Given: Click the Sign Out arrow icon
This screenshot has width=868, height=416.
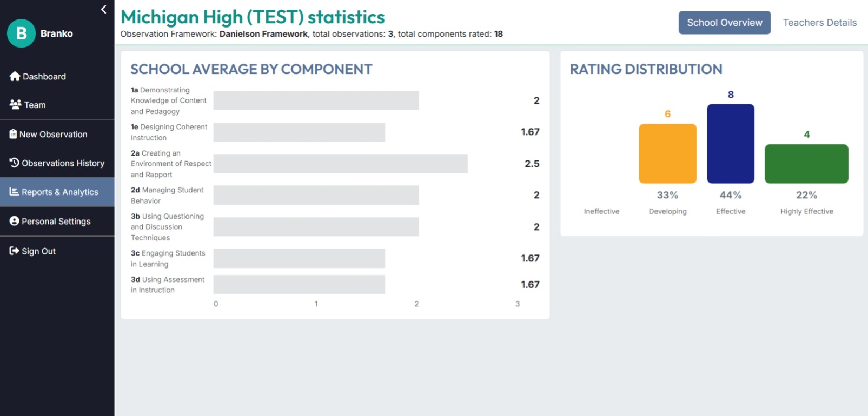Looking at the screenshot, I should pos(15,251).
